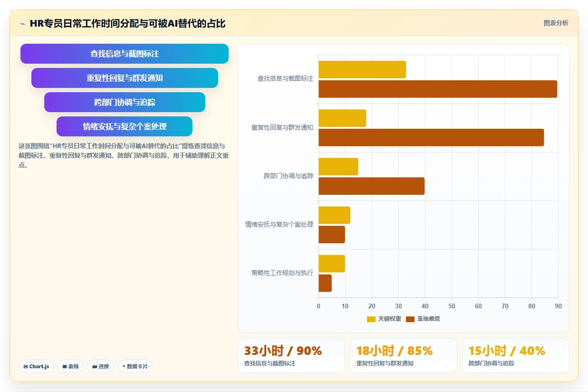588x392 pixels.
Task: Click the brown 落地难度 legend swatch
Action: pyautogui.click(x=410, y=319)
